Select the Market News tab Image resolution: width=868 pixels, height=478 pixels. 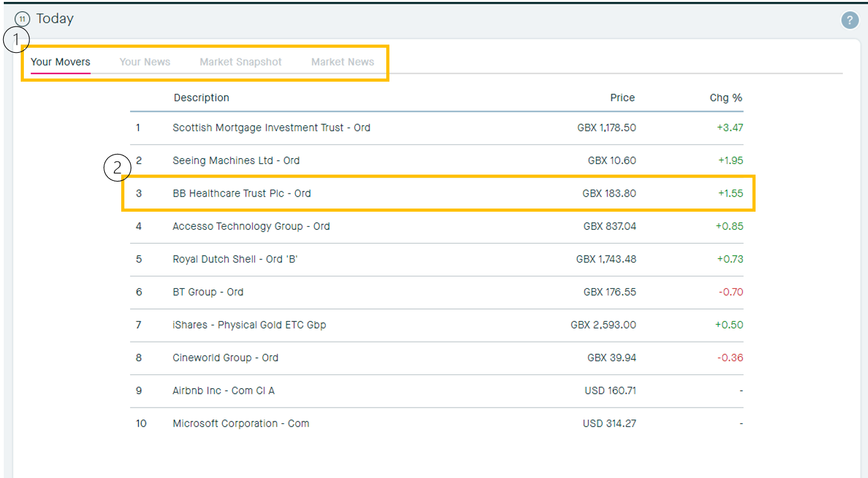click(x=342, y=62)
